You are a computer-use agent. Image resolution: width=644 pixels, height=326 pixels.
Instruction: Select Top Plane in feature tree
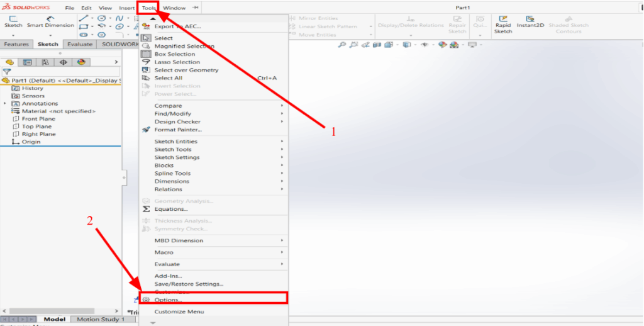32,126
